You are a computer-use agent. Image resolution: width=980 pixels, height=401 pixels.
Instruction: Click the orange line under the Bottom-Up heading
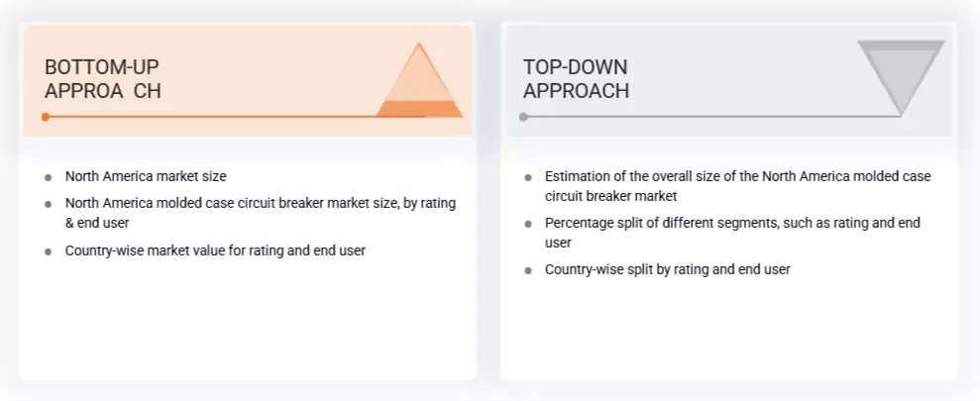218,117
